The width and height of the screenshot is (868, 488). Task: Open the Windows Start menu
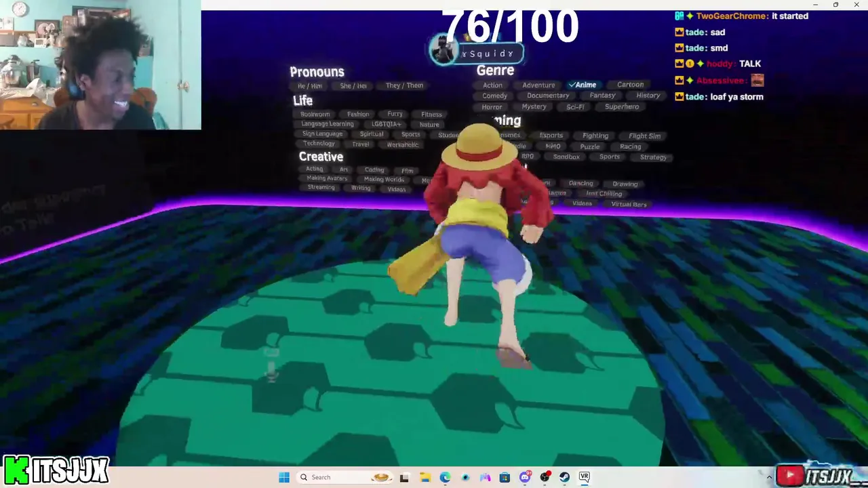(284, 477)
